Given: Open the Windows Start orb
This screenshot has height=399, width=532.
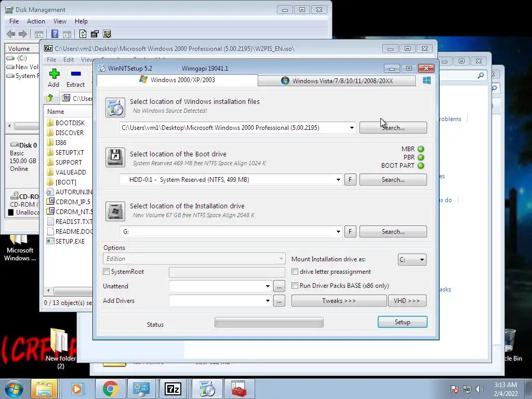Looking at the screenshot, I should (14, 389).
